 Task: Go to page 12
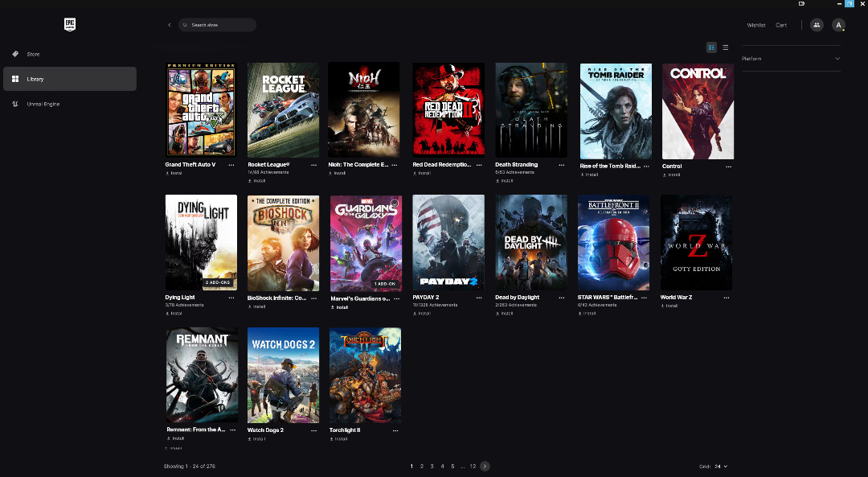pyautogui.click(x=473, y=467)
